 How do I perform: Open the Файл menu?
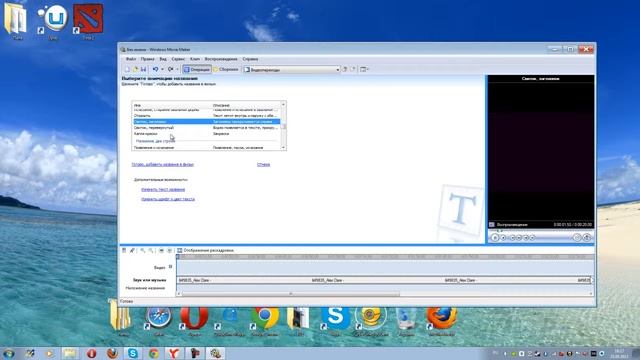pyautogui.click(x=131, y=59)
